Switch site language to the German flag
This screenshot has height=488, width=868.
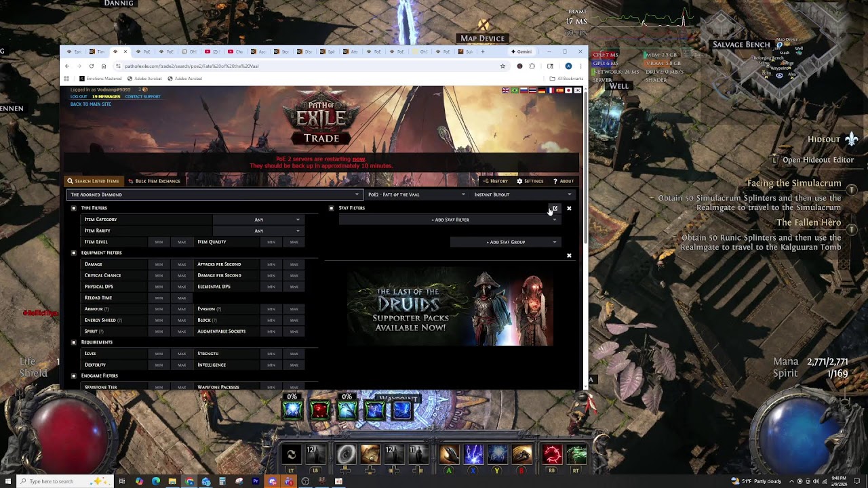click(541, 91)
